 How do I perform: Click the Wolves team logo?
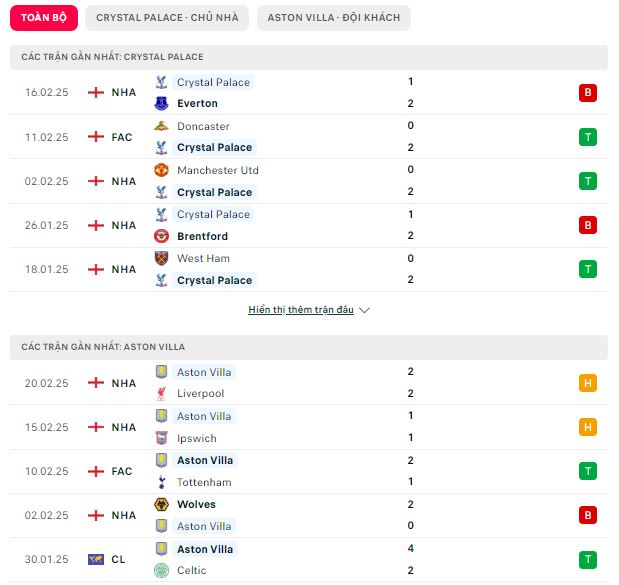tap(161, 504)
